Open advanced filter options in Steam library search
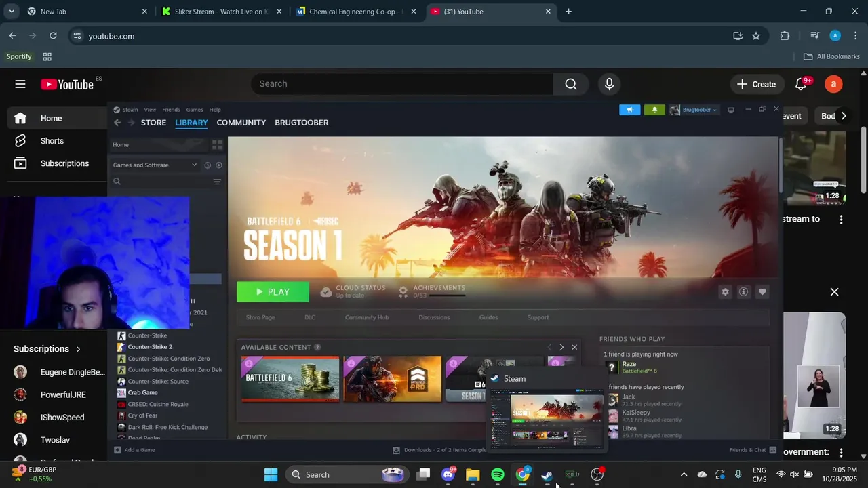Viewport: 868px width, 488px height. click(217, 182)
